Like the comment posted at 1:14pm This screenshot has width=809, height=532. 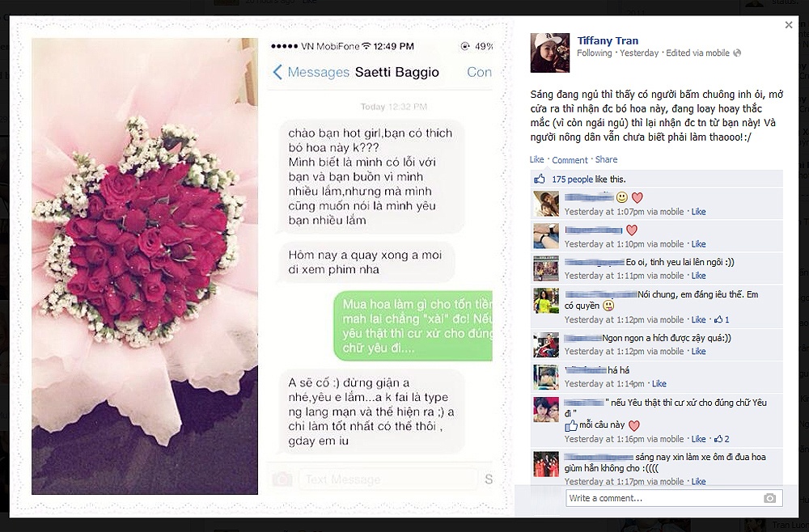click(659, 383)
